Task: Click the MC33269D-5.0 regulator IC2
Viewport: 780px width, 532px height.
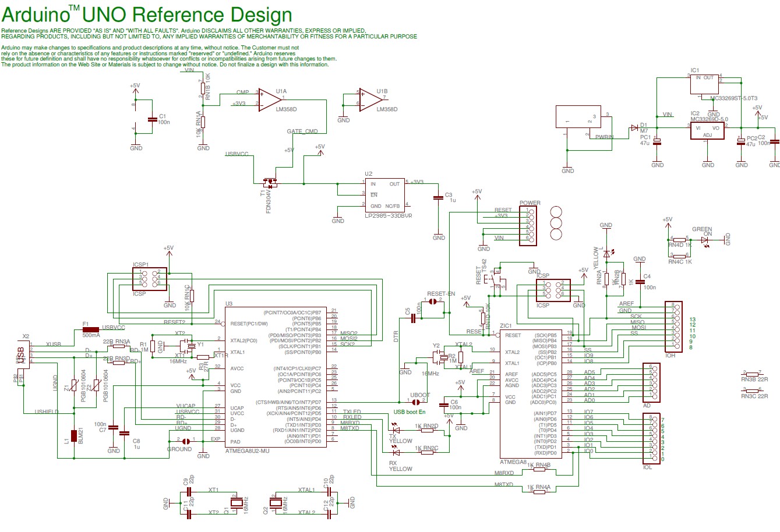Action: [707, 130]
